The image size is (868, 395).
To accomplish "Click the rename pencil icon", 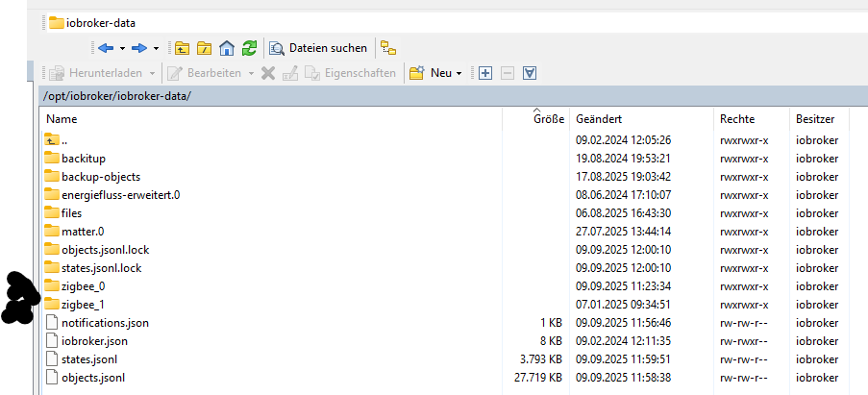I will tap(290, 73).
